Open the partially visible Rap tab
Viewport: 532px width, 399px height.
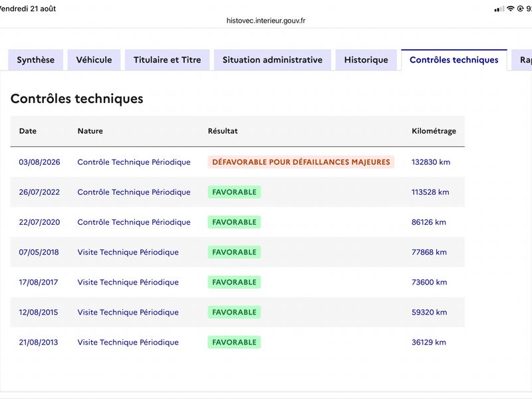point(522,60)
